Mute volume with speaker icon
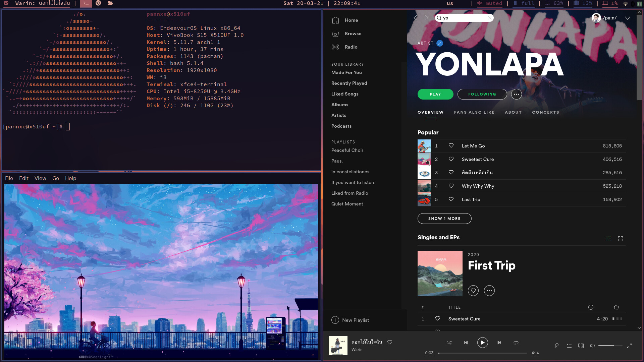 tap(592, 346)
